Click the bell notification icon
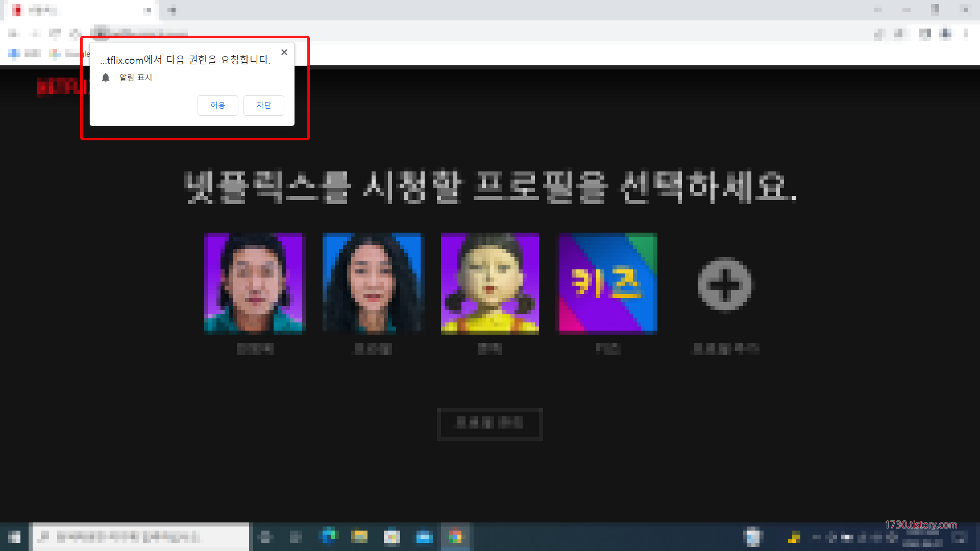Image resolution: width=980 pixels, height=551 pixels. (106, 78)
